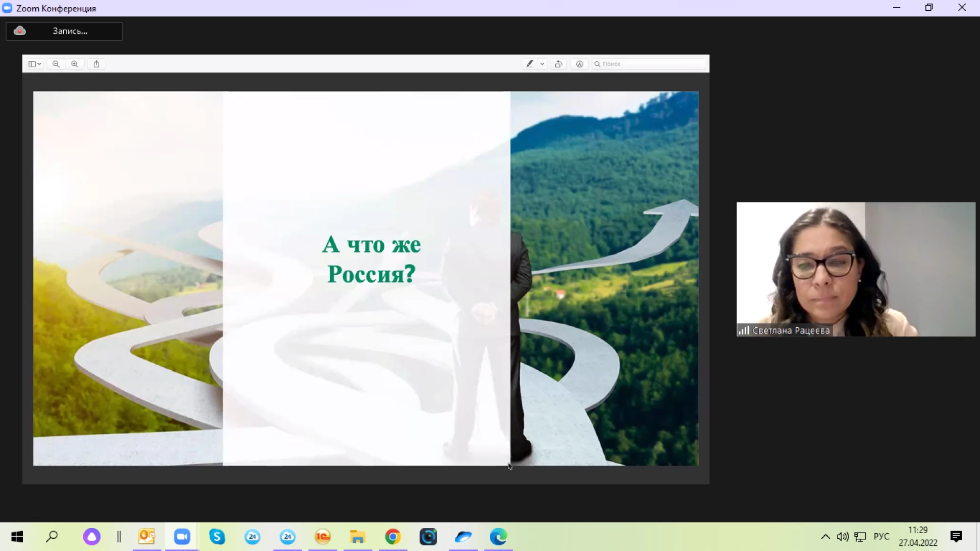Select the markup pen tool
The height and width of the screenshot is (551, 980).
click(x=530, y=64)
